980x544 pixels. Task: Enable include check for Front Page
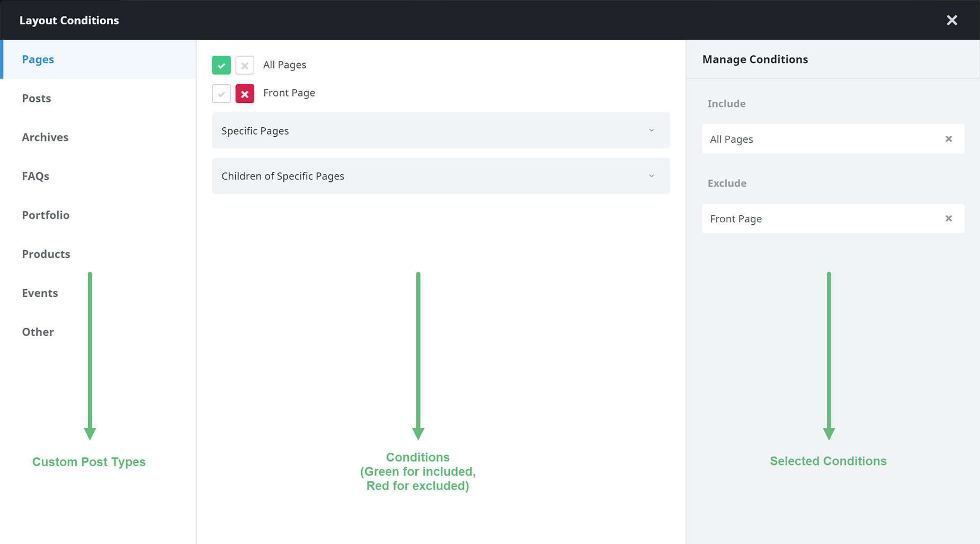[x=221, y=94]
